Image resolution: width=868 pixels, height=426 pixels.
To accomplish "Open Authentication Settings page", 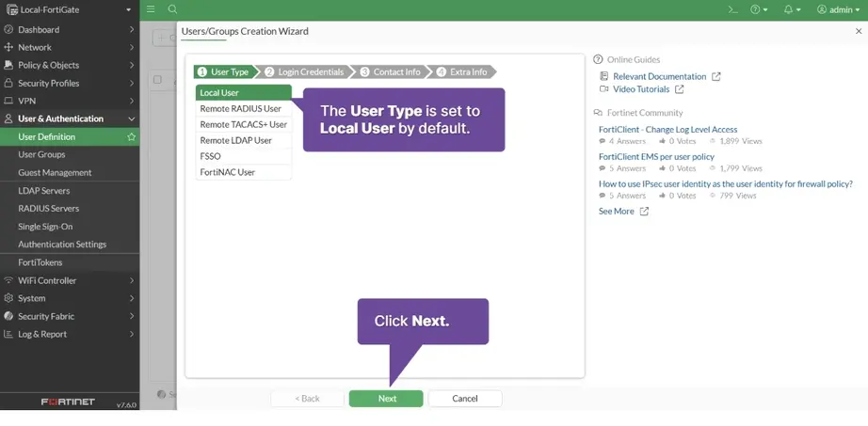I will pos(70,244).
